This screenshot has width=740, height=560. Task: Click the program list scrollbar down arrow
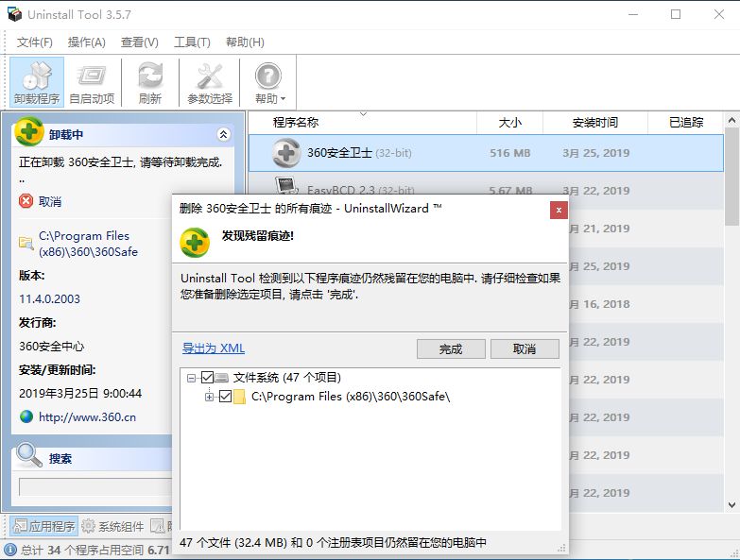731,505
